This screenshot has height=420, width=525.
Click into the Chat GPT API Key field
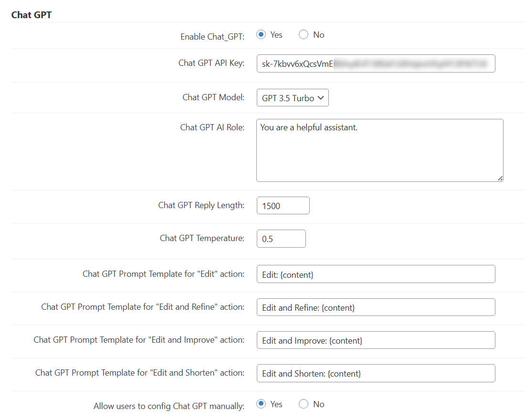click(x=376, y=63)
